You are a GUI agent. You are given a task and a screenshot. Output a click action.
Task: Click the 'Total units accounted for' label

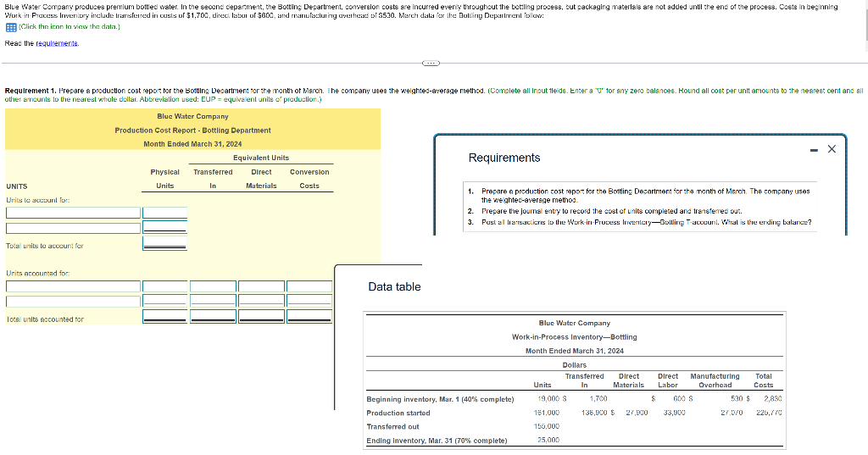coord(45,319)
